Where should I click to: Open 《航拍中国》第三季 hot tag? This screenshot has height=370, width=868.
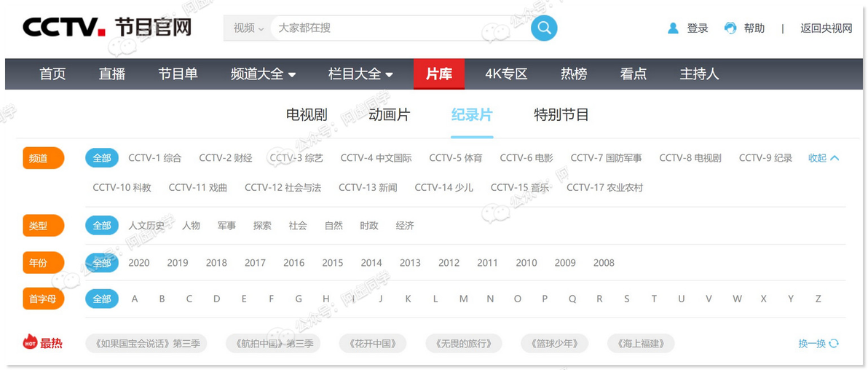(274, 343)
